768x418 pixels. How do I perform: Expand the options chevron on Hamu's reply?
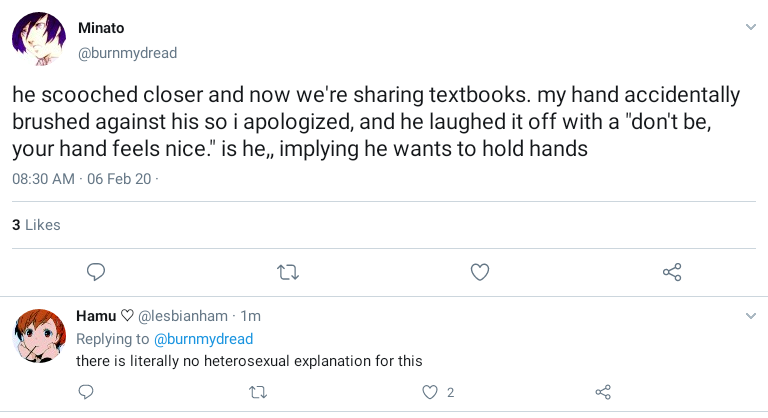click(751, 316)
